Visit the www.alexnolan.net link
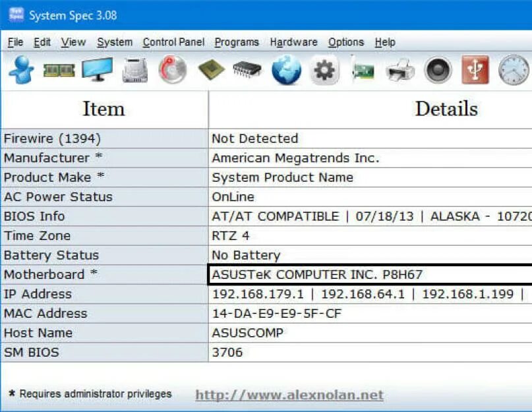 289,395
